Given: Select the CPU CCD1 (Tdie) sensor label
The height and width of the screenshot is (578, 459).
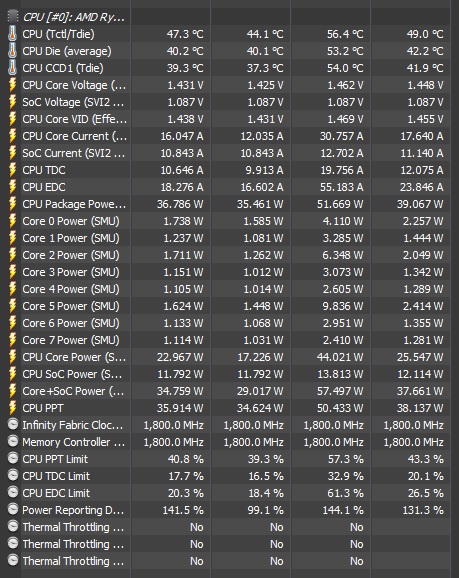Looking at the screenshot, I should point(63,68).
